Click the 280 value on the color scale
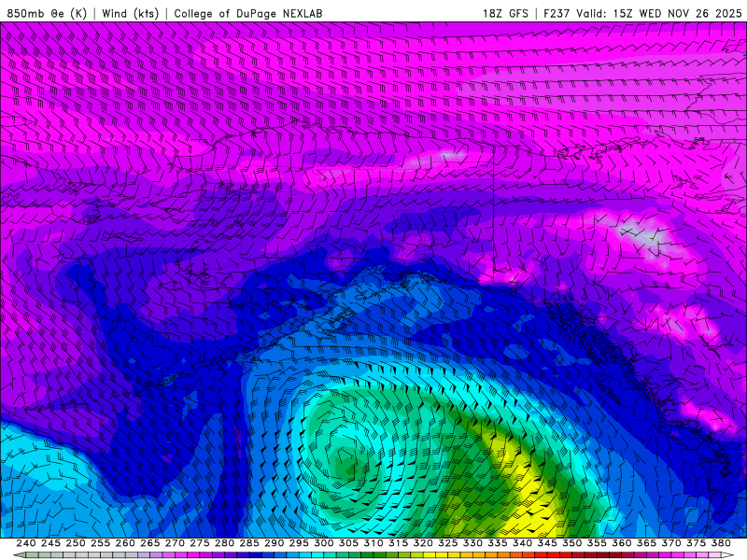The width and height of the screenshot is (747, 560). tap(224, 543)
